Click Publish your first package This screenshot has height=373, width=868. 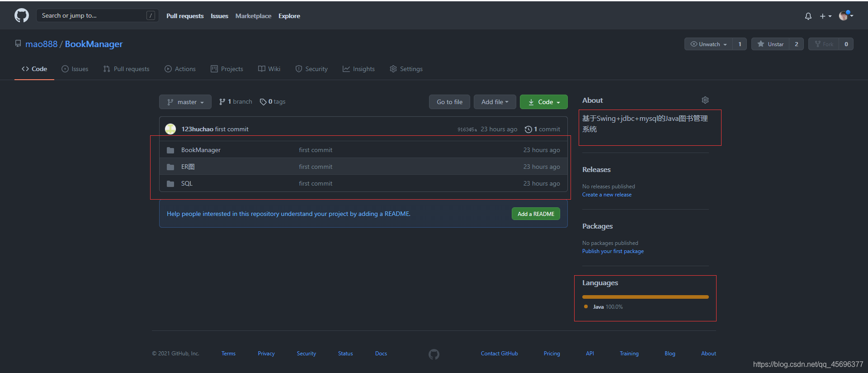click(x=613, y=251)
